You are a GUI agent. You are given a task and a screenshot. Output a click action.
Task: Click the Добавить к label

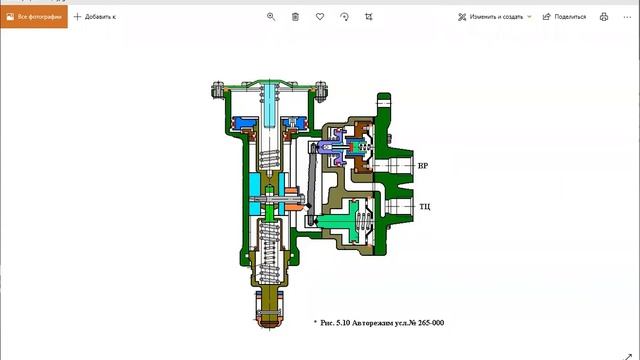click(x=100, y=17)
